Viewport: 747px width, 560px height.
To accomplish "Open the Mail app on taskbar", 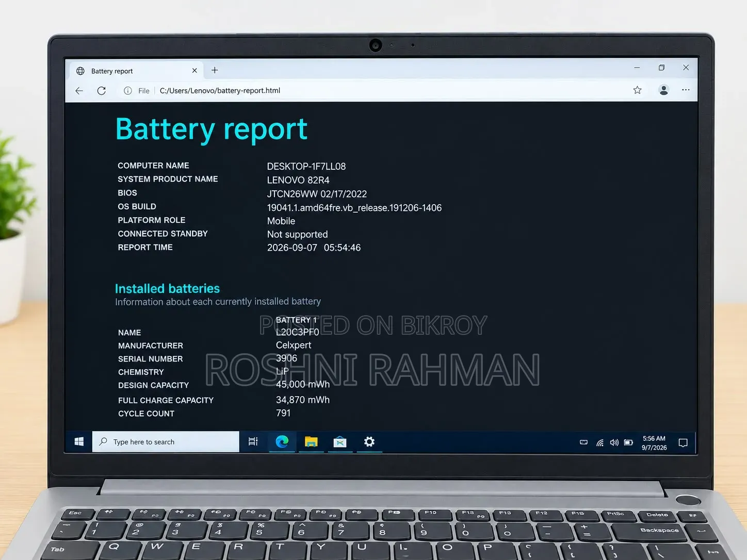I will click(340, 442).
